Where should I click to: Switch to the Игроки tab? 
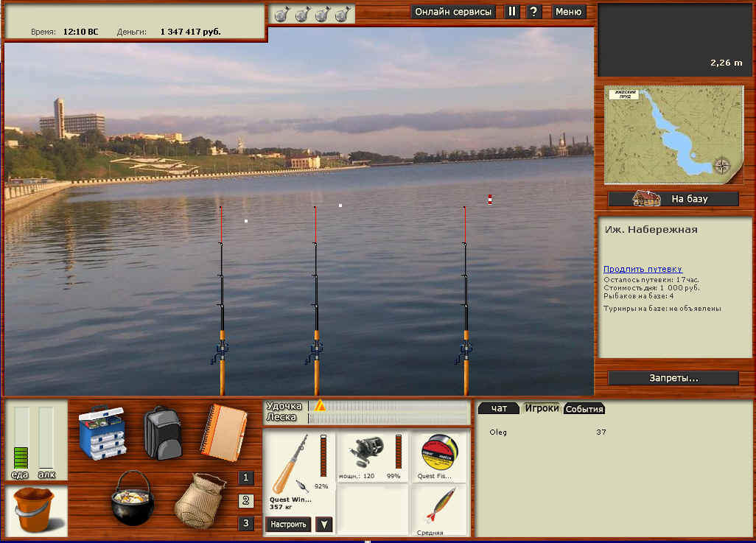542,408
